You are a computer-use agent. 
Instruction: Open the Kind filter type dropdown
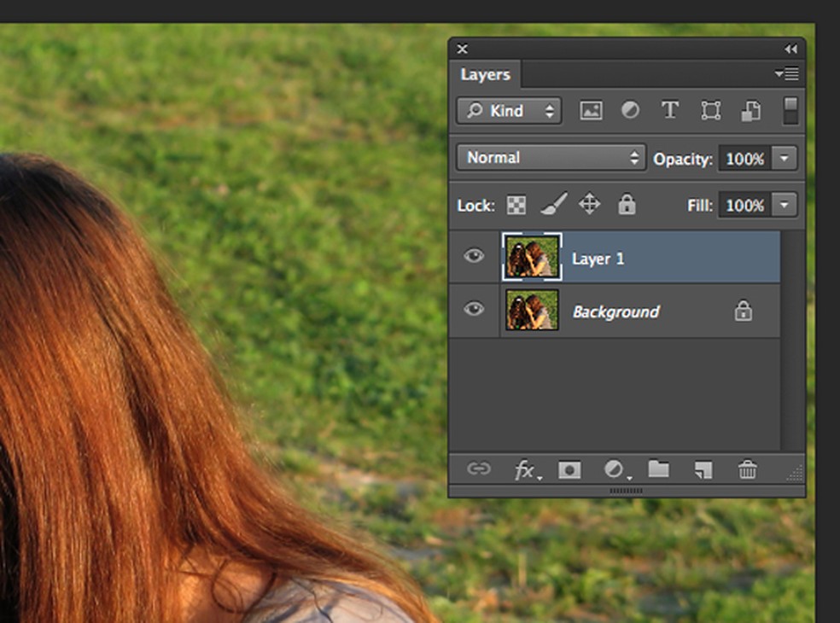509,111
